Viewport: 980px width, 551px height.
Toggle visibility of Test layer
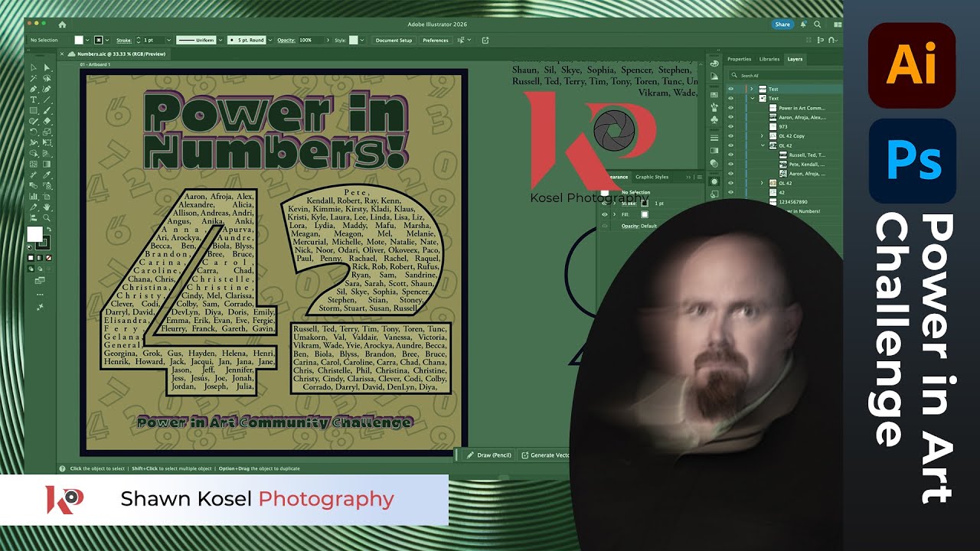pyautogui.click(x=730, y=89)
